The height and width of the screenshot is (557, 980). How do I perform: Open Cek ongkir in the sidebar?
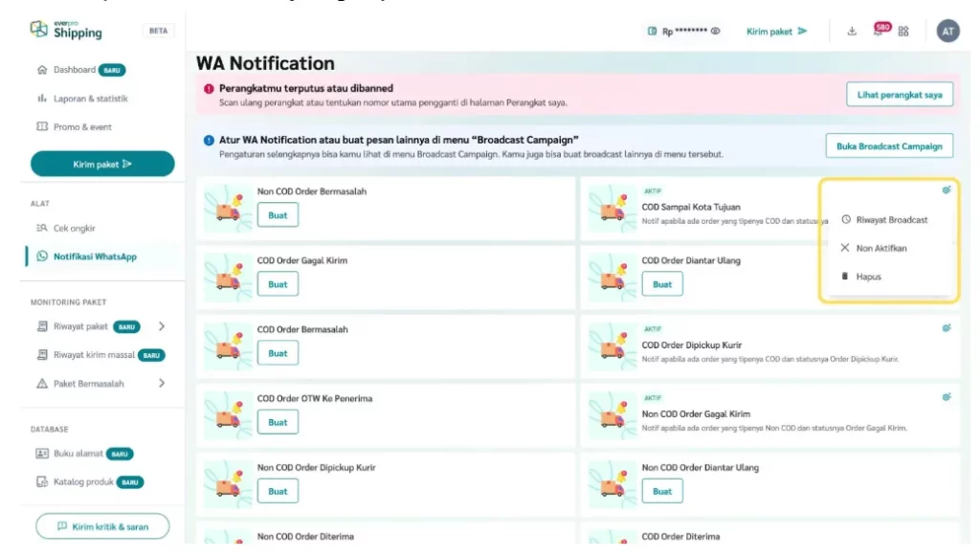(74, 229)
